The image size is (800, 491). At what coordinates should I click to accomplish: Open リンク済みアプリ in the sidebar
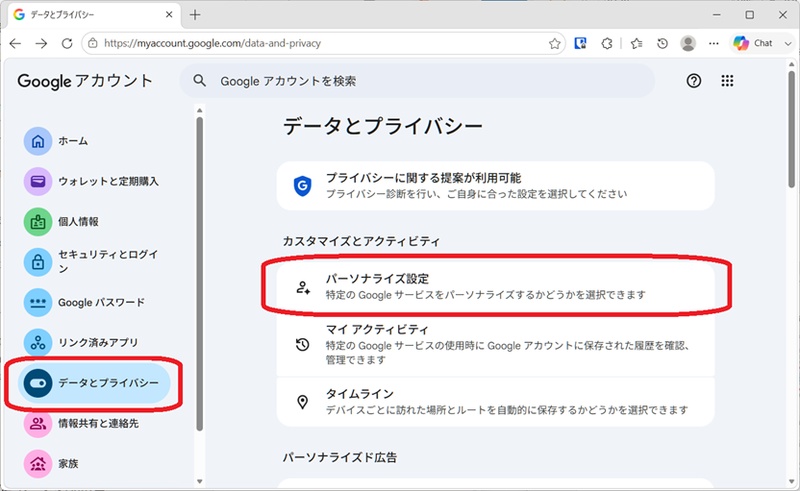(x=94, y=342)
